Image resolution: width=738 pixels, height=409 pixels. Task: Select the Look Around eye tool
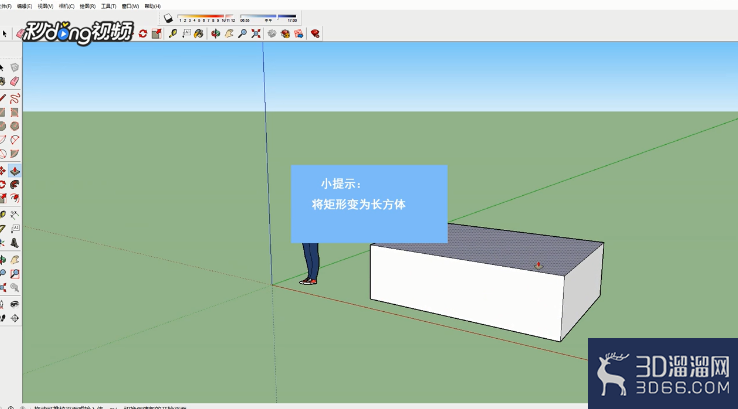(x=15, y=304)
